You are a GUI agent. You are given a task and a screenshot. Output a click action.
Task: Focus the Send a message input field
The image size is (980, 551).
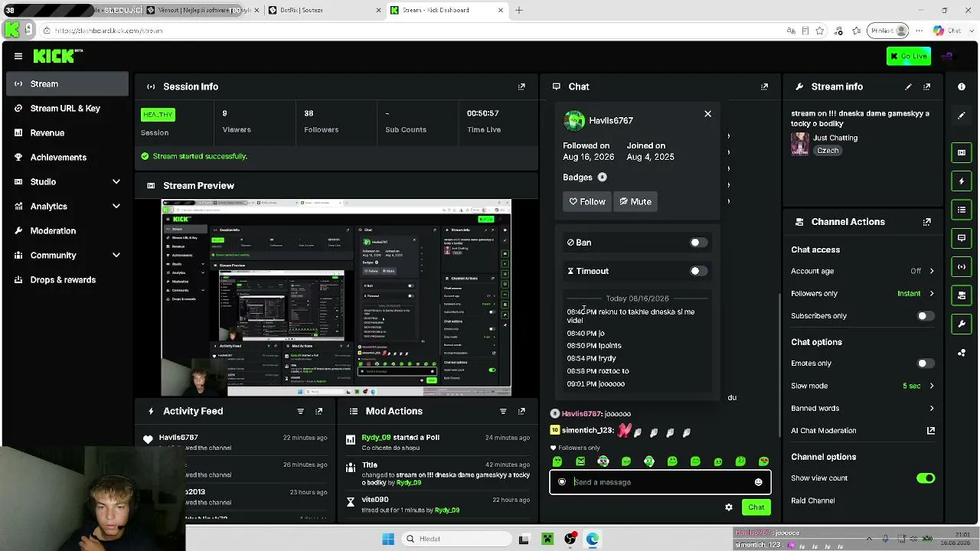(x=660, y=482)
